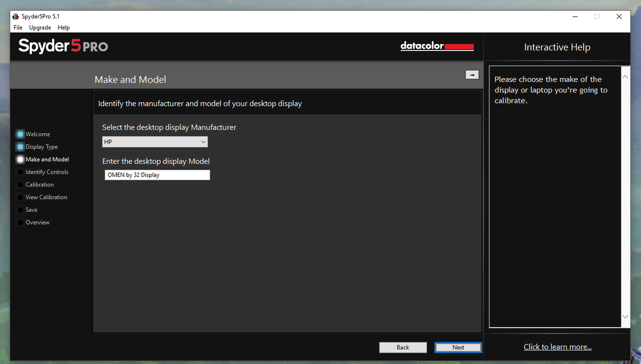Click the datacolor logo

tap(437, 46)
